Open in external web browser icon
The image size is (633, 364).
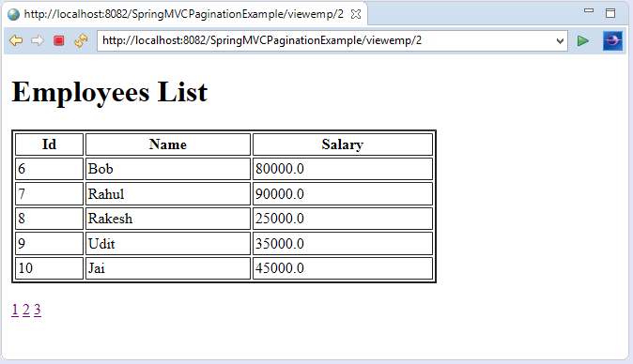click(612, 40)
